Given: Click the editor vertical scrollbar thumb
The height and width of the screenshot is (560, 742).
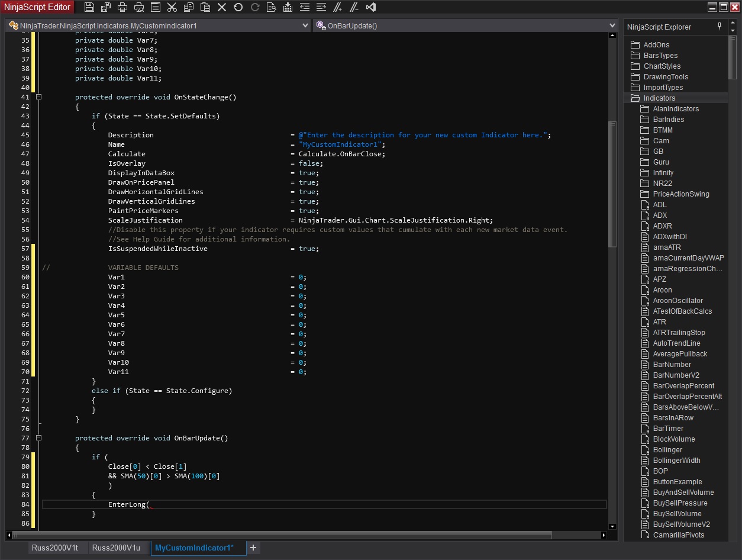Looking at the screenshot, I should click(x=612, y=184).
